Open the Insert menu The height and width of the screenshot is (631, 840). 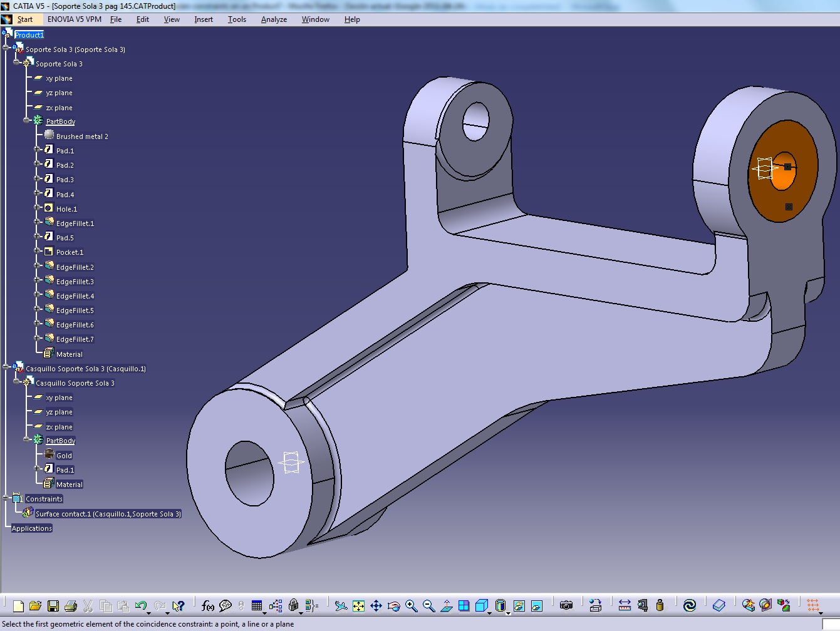[x=204, y=19]
